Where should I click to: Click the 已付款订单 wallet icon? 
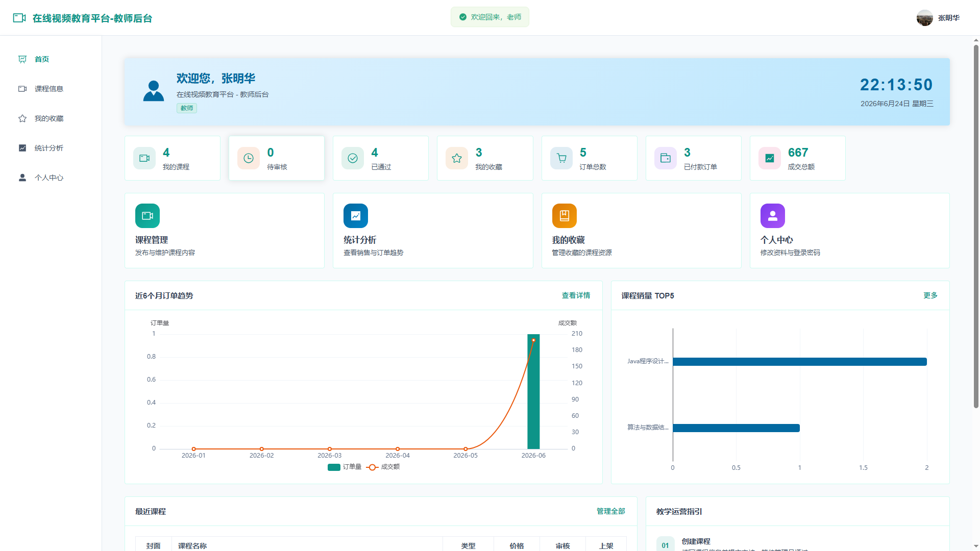point(665,158)
